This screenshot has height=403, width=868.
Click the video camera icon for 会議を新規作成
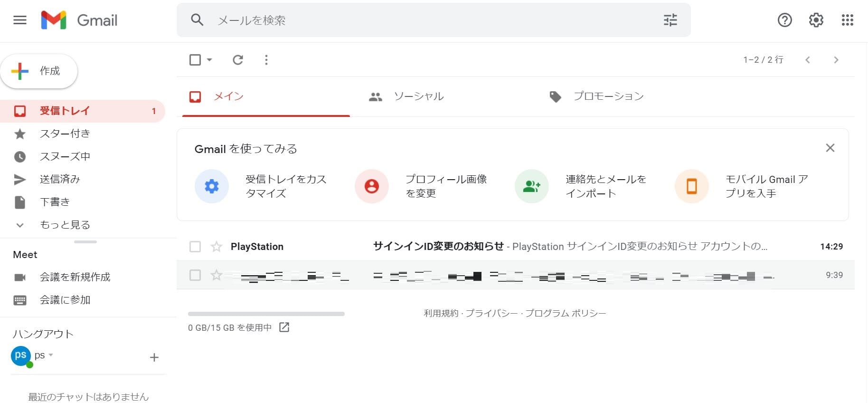click(20, 277)
